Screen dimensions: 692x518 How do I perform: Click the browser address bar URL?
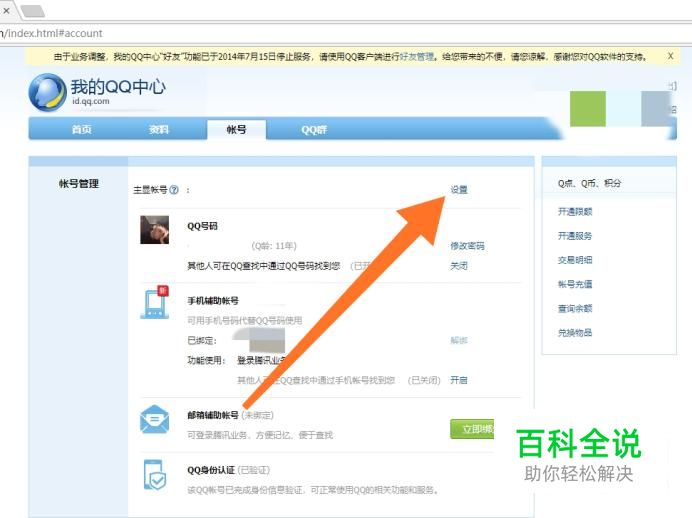click(x=51, y=33)
